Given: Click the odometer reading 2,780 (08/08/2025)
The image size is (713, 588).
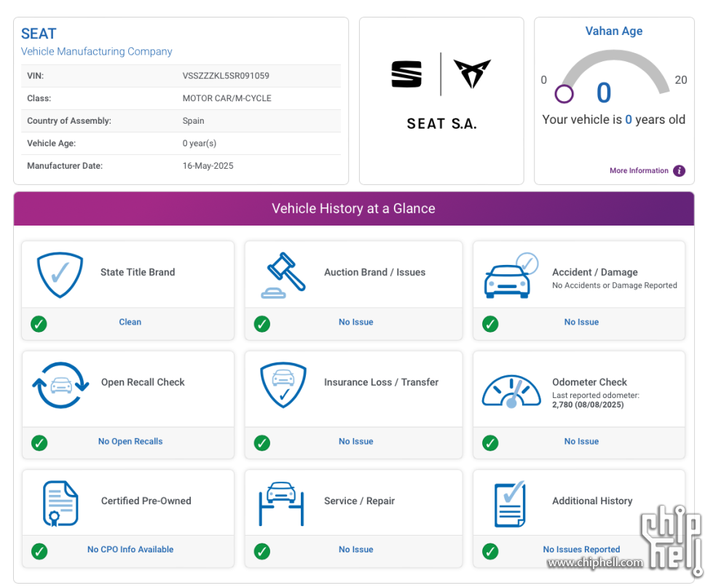Looking at the screenshot, I should pos(588,405).
